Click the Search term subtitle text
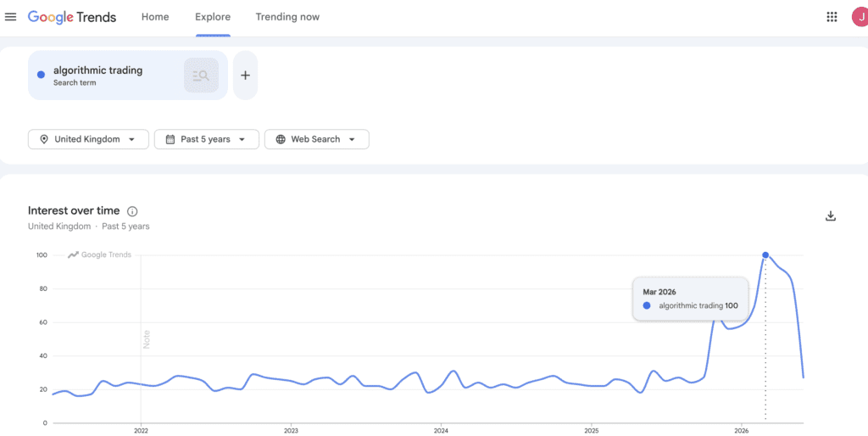The image size is (868, 436). [75, 83]
